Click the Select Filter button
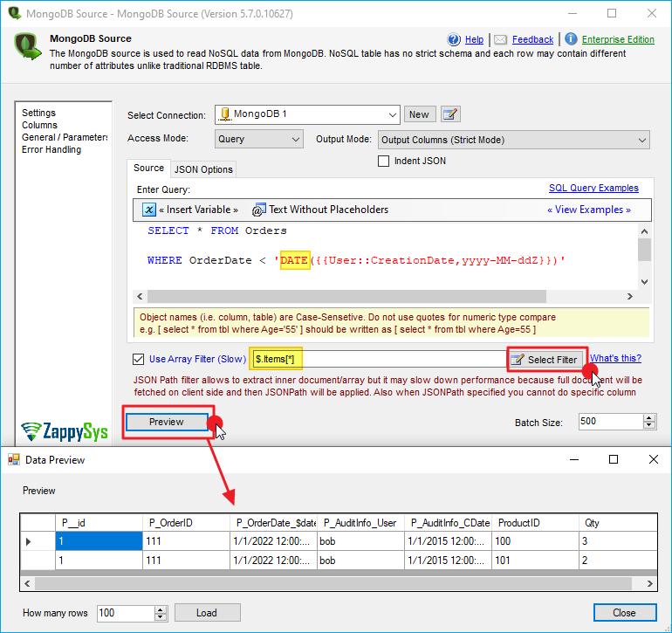The image size is (672, 633). tap(544, 359)
